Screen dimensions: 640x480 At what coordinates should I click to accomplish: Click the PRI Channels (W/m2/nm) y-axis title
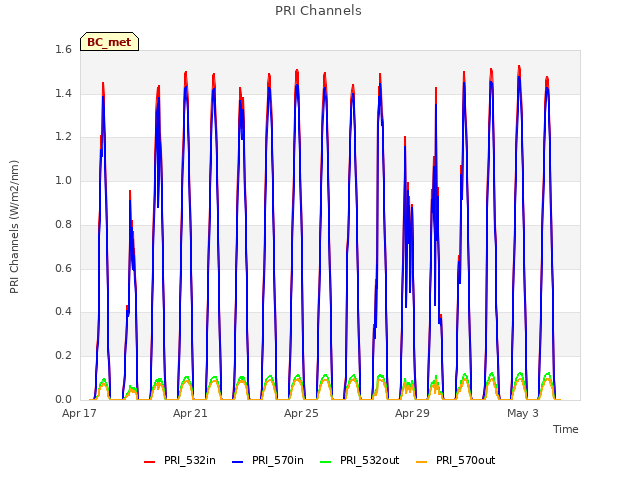point(14,227)
